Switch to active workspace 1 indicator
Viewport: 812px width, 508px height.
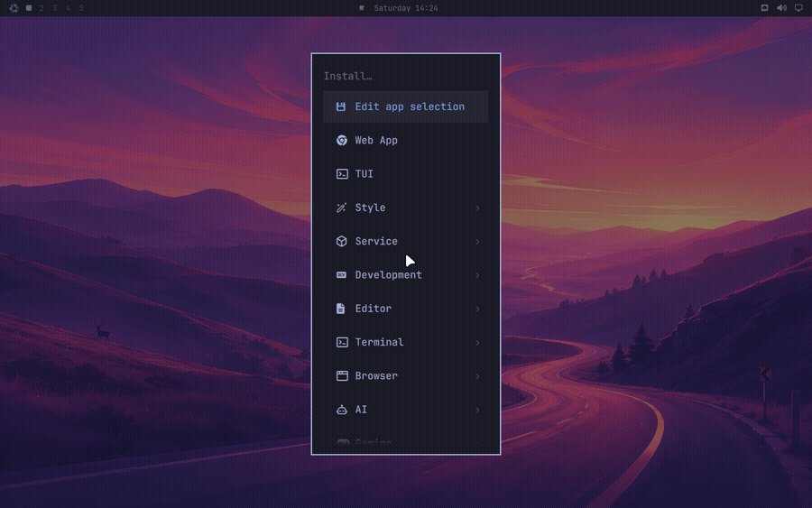[29, 8]
